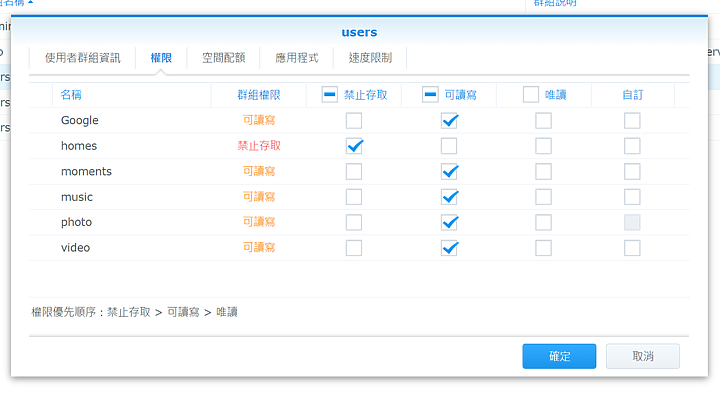This screenshot has width=720, height=397.
Task: Select the homes shared folder name
Action: 79,146
